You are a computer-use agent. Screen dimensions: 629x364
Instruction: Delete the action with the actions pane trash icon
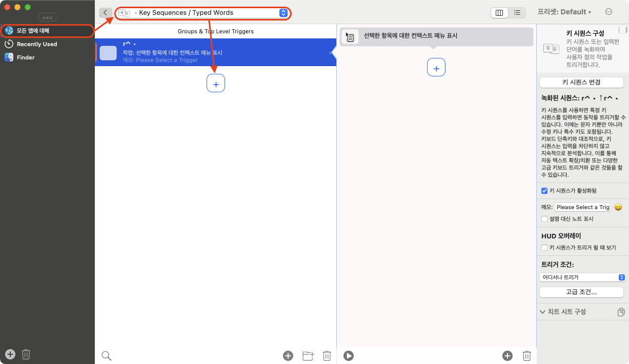tap(526, 356)
